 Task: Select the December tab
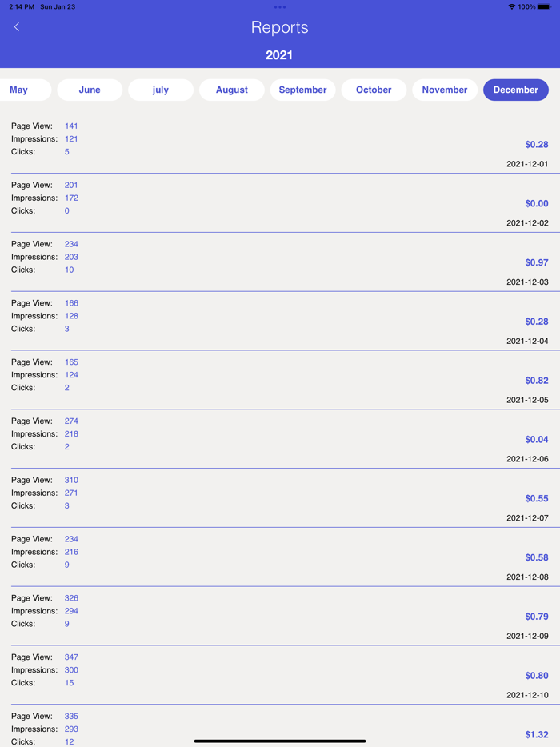[x=515, y=90]
